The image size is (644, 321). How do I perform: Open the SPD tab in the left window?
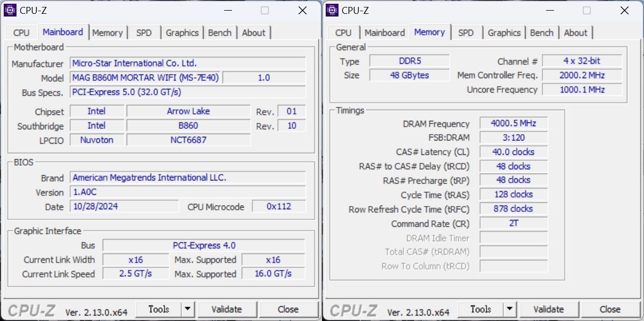[144, 32]
